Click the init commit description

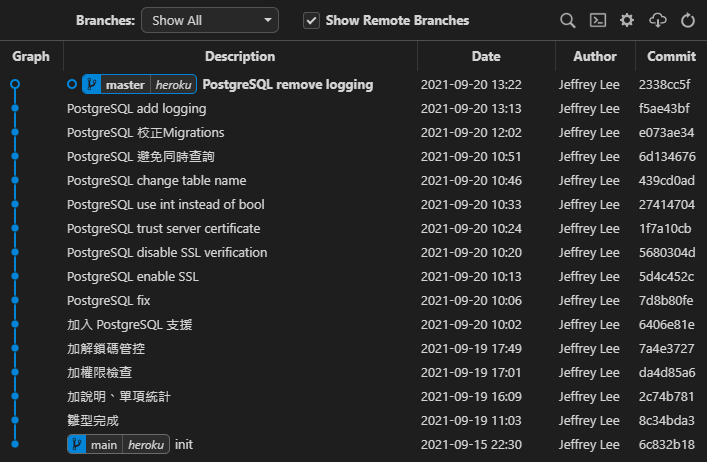[x=184, y=444]
